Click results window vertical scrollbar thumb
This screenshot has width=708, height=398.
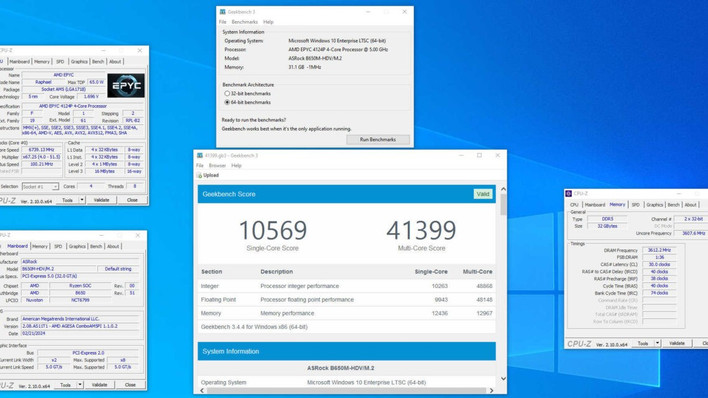pos(503,205)
